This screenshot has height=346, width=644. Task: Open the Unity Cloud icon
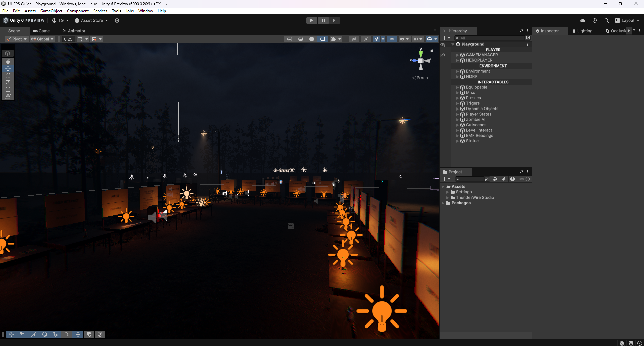[x=582, y=20]
